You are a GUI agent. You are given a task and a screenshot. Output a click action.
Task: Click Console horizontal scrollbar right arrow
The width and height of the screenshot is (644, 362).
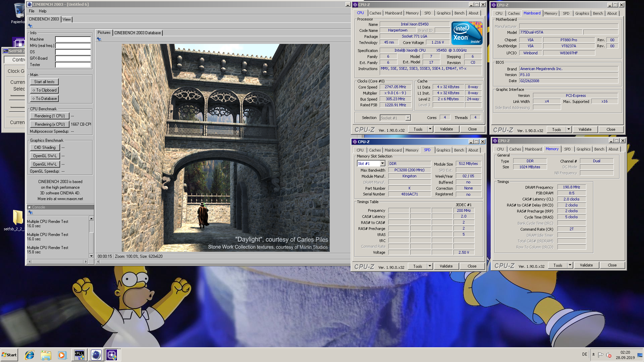point(87,261)
